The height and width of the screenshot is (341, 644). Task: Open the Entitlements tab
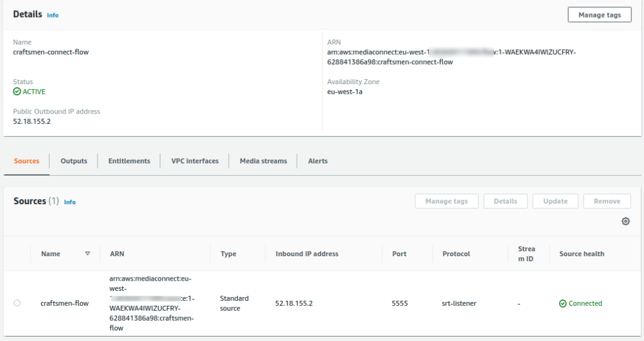[129, 161]
